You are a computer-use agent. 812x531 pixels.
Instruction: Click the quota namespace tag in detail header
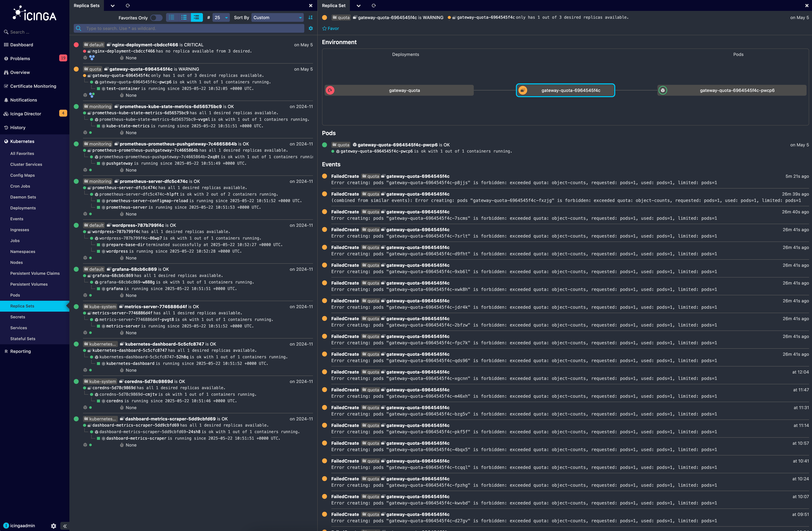(341, 17)
